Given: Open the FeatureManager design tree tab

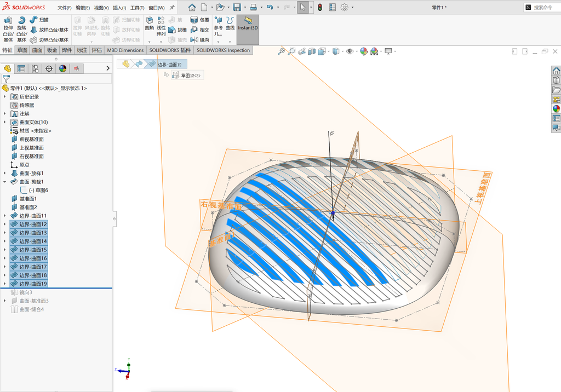Looking at the screenshot, I should tap(7, 68).
